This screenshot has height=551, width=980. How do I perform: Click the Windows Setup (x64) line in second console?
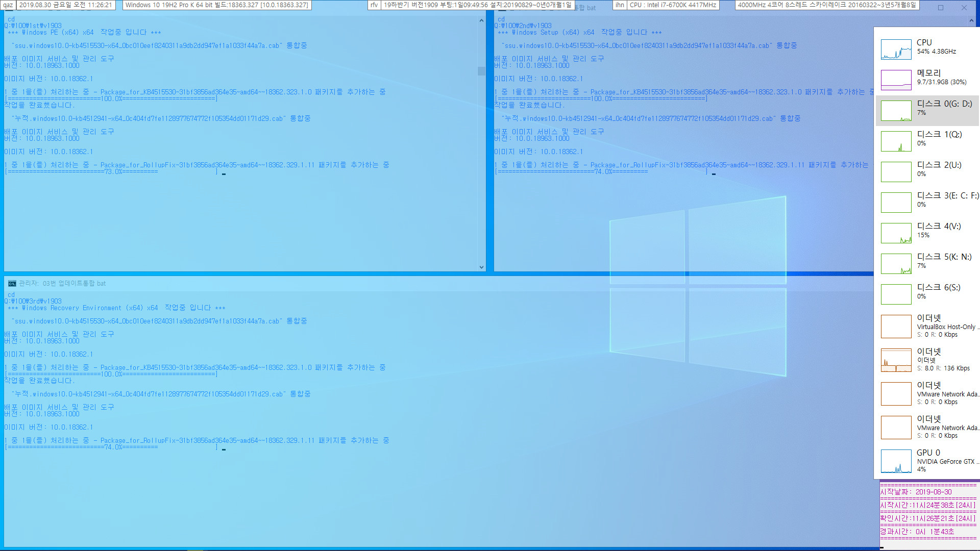(580, 32)
